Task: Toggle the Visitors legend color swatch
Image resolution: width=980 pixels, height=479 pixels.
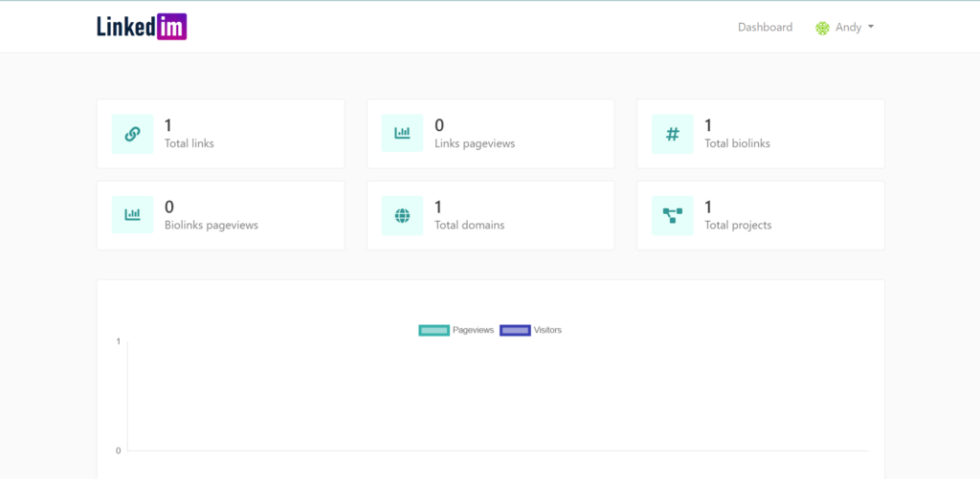Action: [515, 331]
